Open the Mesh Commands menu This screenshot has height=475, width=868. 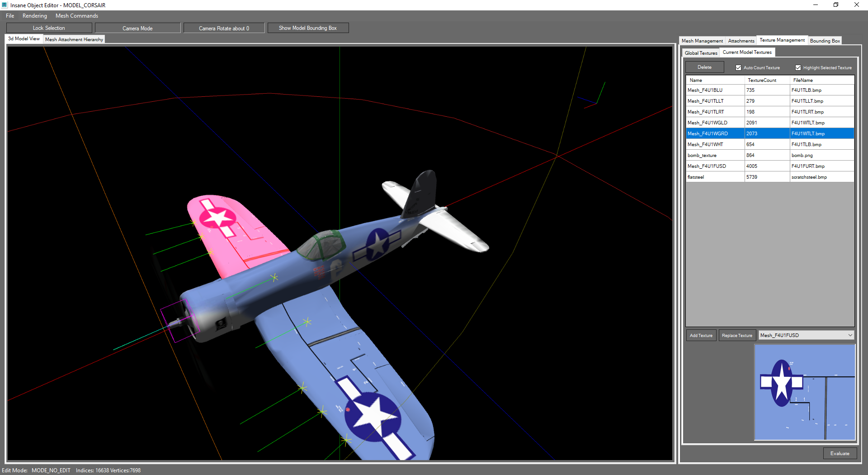[77, 16]
